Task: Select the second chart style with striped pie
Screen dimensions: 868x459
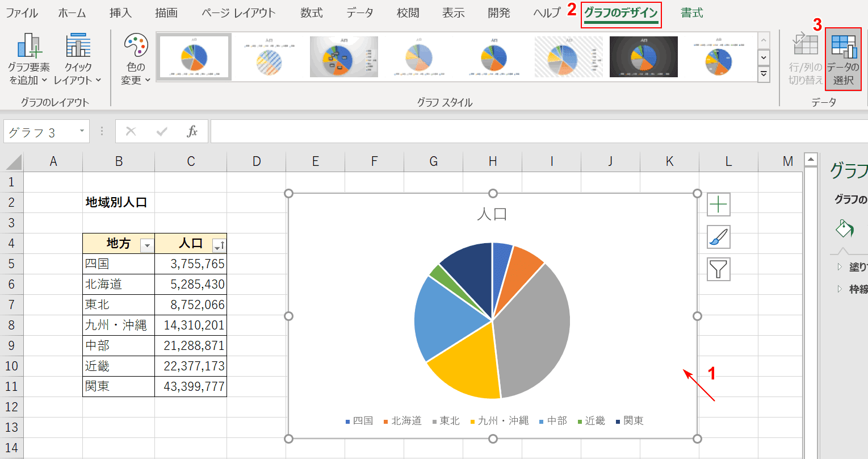Action: (x=269, y=57)
